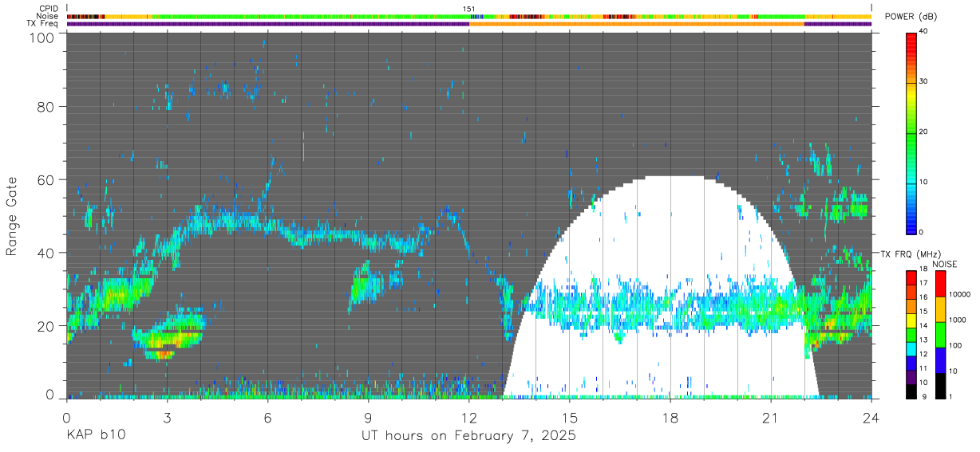This screenshot has width=980, height=452.
Task: Click the 13 label on the TX frequency scale
Action: (x=923, y=340)
